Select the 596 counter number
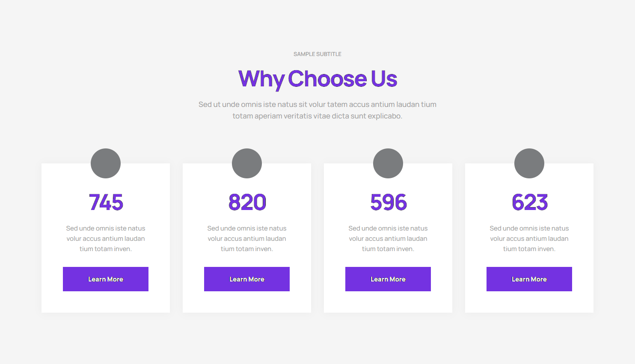 coord(388,202)
